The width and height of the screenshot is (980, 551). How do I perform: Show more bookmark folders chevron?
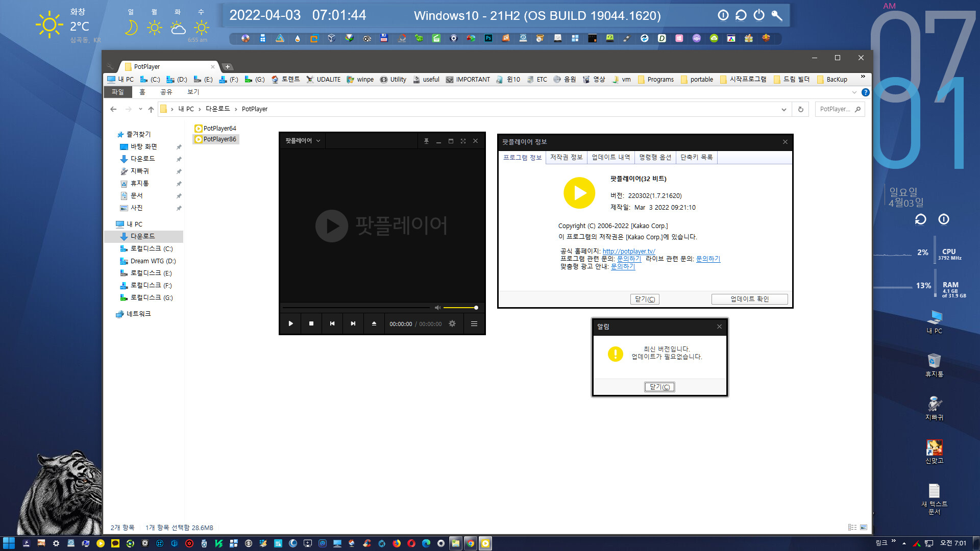[x=863, y=77]
